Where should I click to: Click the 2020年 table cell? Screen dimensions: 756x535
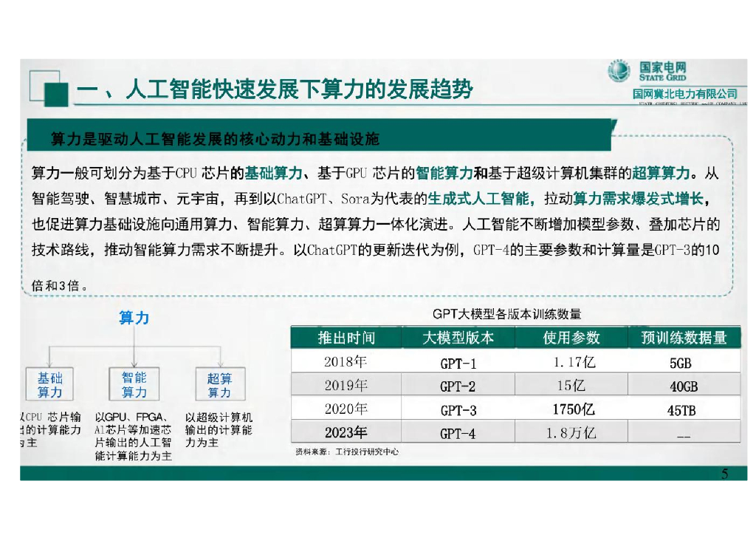click(x=346, y=409)
